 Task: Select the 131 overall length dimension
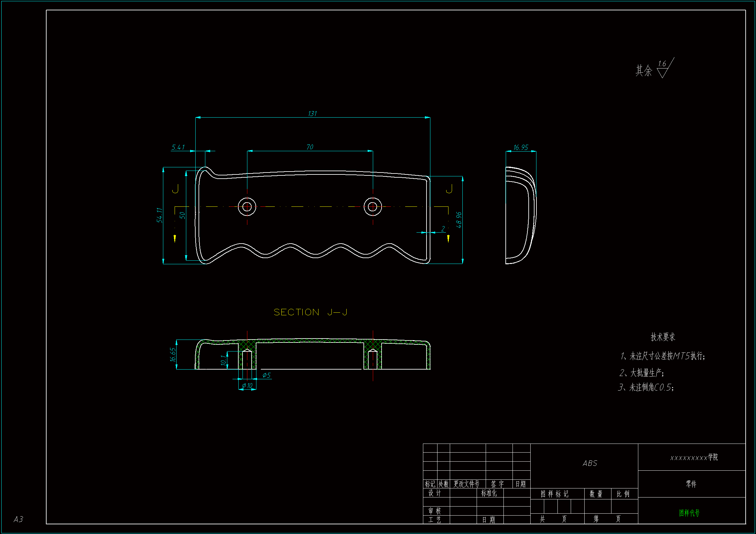tap(312, 114)
